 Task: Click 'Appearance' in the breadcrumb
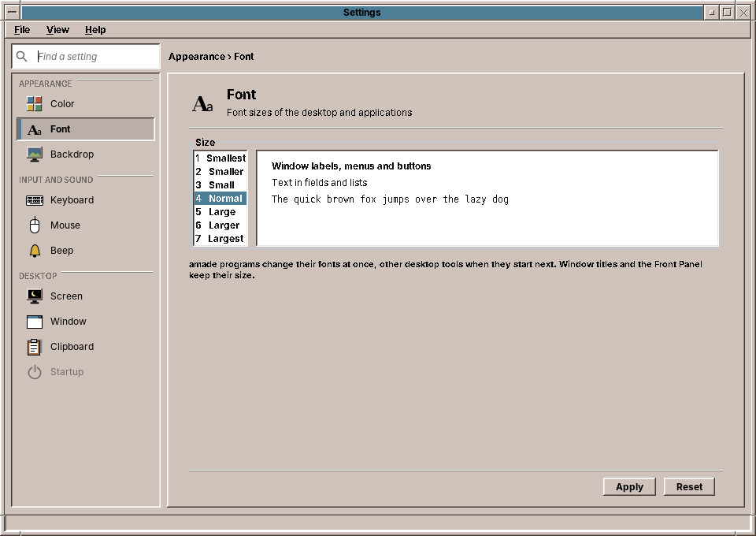pos(197,57)
